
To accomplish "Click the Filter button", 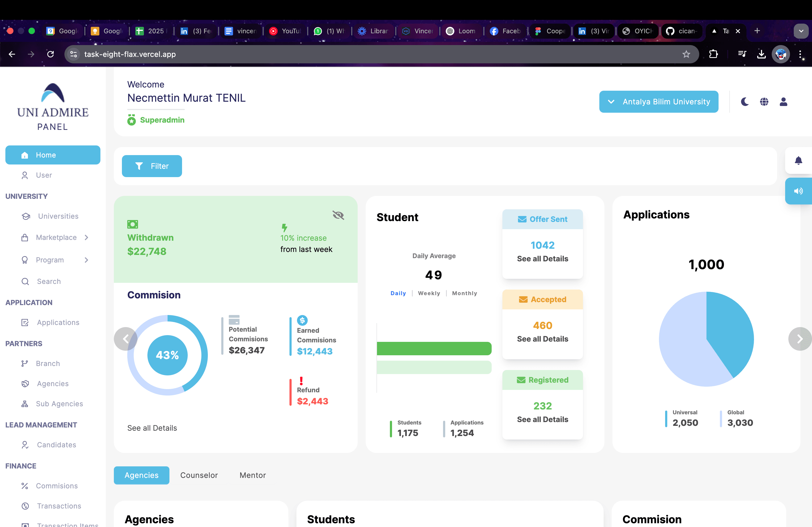I will point(152,166).
